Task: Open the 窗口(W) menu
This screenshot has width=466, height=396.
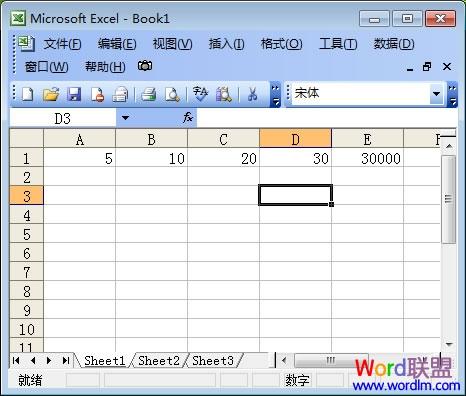Action: (46, 67)
